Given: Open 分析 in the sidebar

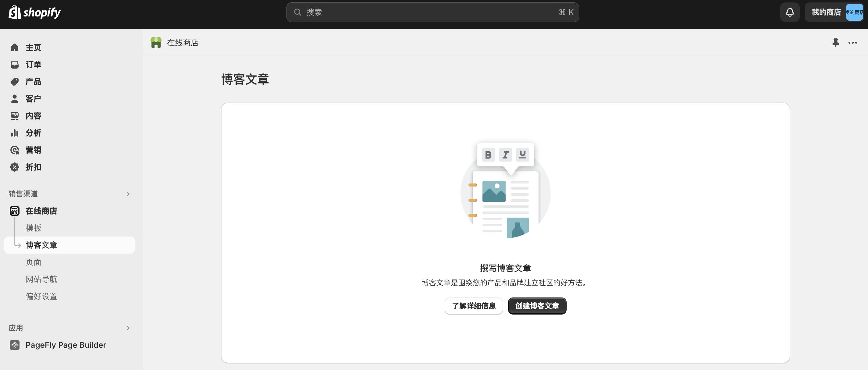Looking at the screenshot, I should coord(69,133).
